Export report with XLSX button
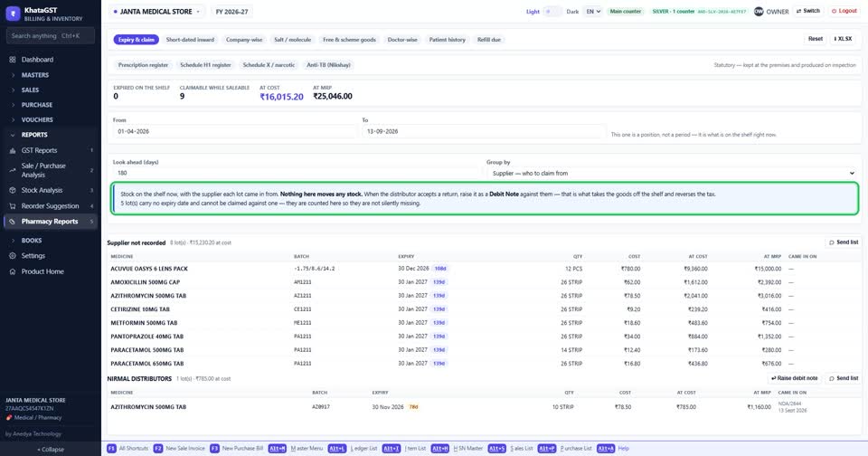868x456 pixels. (x=843, y=39)
